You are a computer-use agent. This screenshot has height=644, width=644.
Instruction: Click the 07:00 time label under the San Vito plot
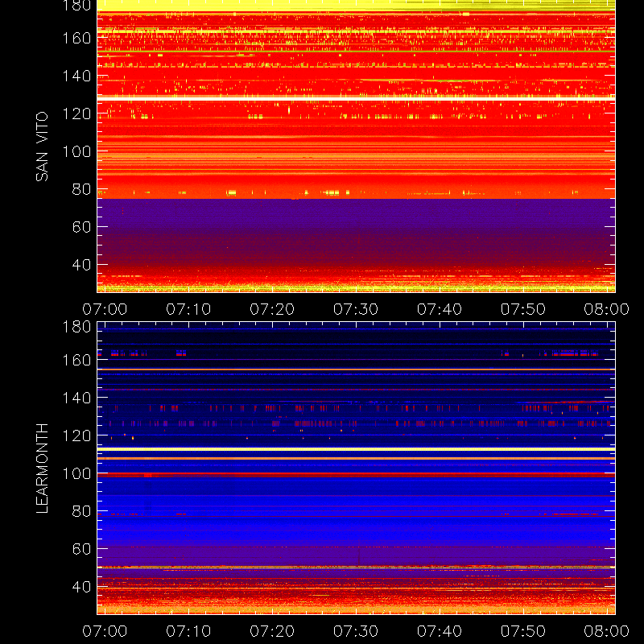tap(105, 309)
